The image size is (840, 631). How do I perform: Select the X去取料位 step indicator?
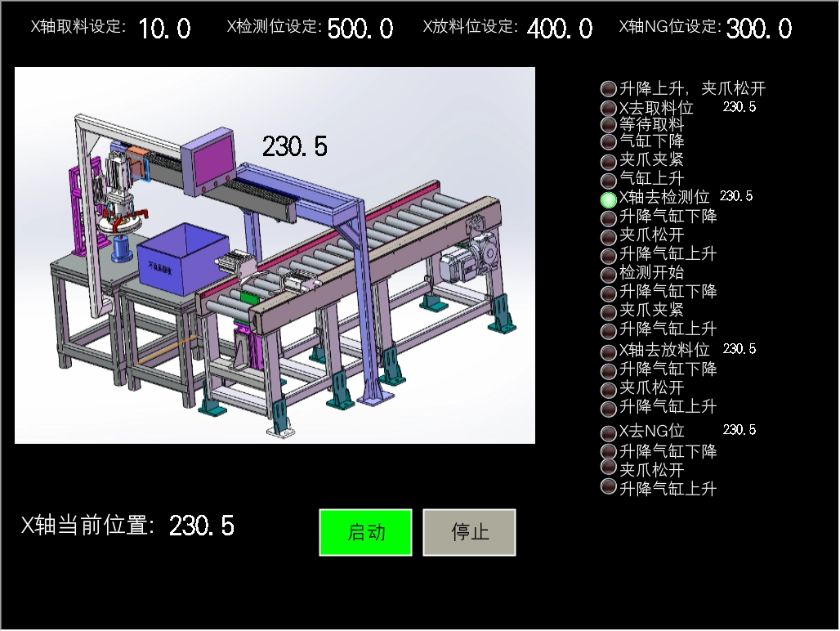coord(608,107)
